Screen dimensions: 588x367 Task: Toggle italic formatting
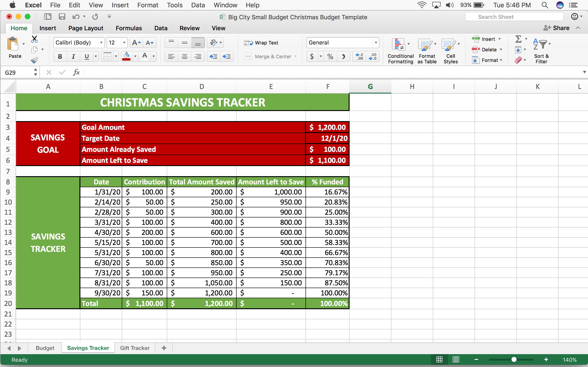73,56
